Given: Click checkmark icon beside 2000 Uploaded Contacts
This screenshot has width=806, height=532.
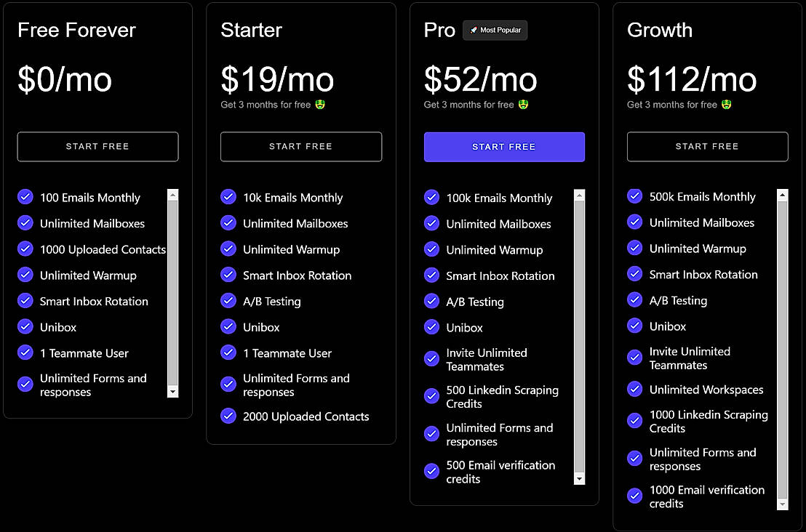Looking at the screenshot, I should [x=228, y=416].
